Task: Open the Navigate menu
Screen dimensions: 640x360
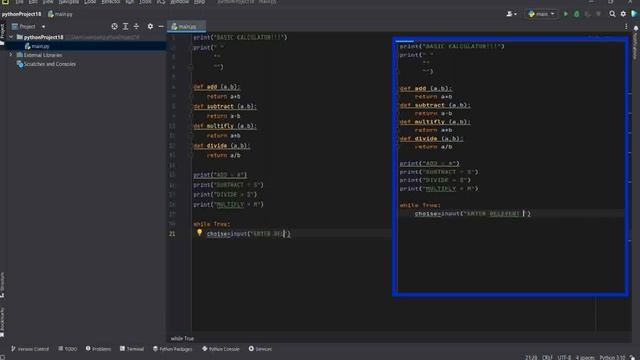Action: (x=69, y=2)
